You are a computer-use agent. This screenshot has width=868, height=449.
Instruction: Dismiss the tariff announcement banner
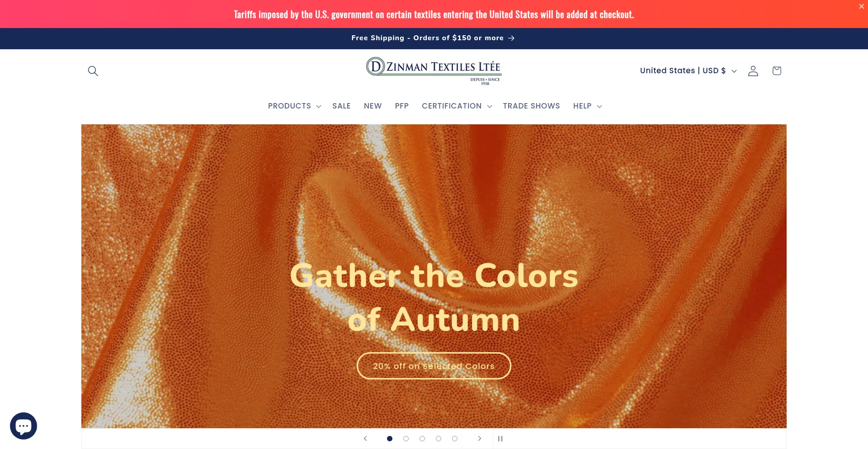pos(861,6)
